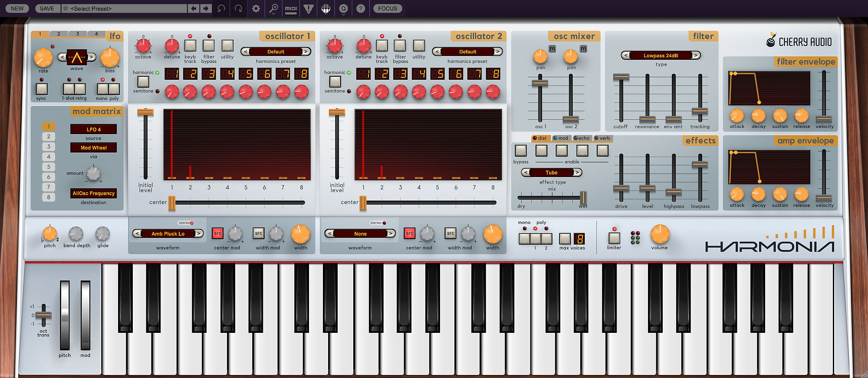Click the panic warning triangle icon
The image size is (868, 378).
(309, 8)
